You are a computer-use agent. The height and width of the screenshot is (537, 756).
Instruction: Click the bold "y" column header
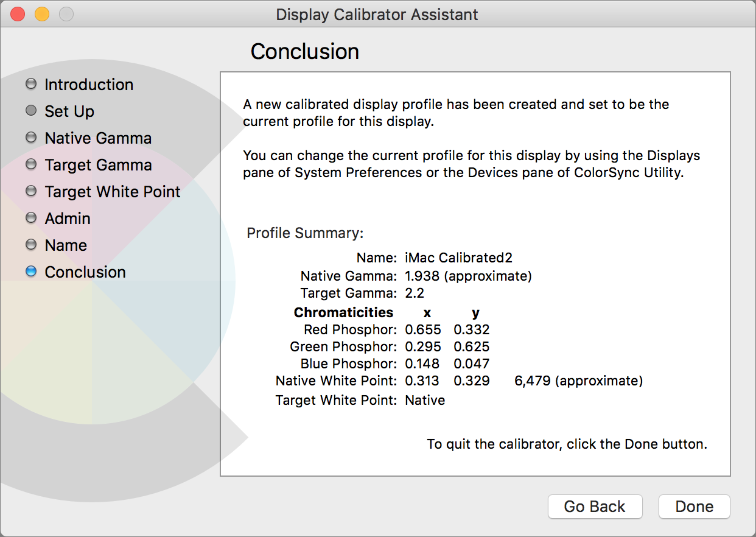tap(475, 314)
